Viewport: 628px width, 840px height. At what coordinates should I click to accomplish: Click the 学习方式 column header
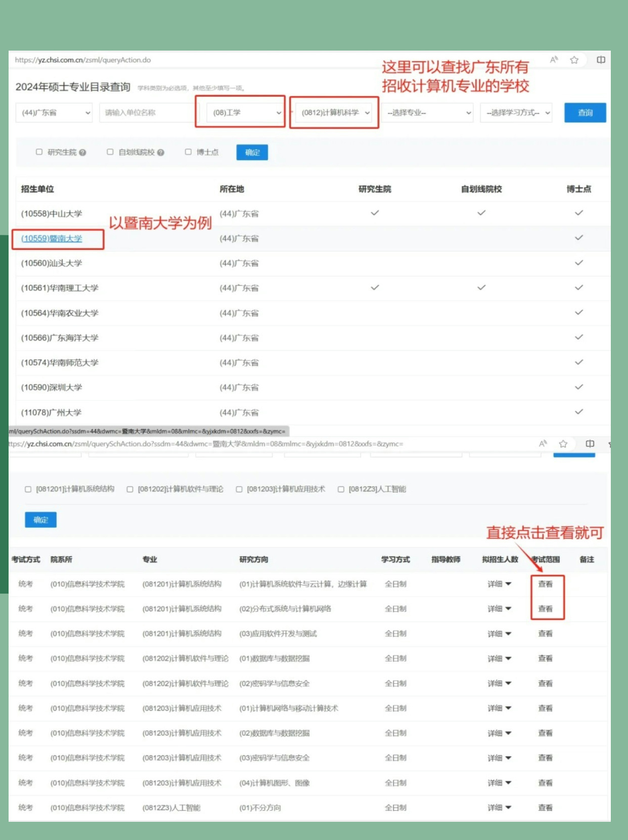coord(395,559)
